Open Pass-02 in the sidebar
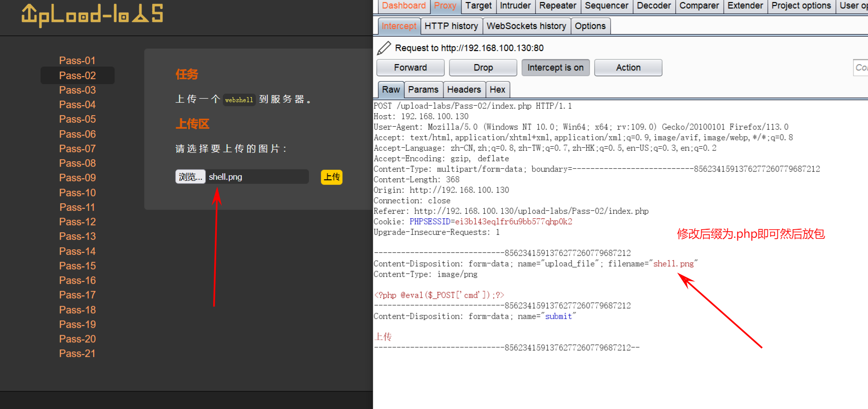Image resolution: width=868 pixels, height=409 pixels. (77, 76)
